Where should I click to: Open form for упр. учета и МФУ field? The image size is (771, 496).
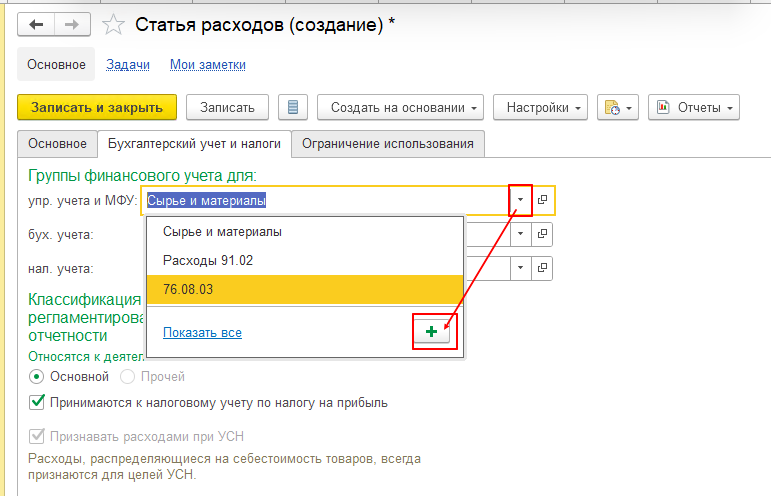click(x=543, y=200)
